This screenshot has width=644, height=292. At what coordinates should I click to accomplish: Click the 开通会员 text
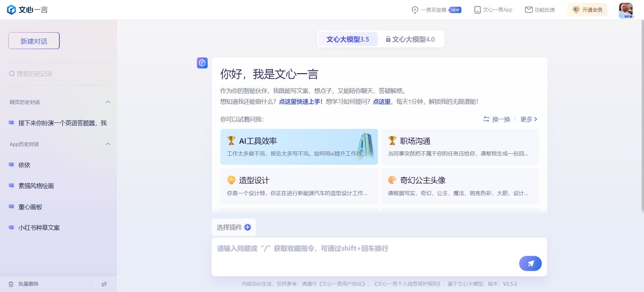point(592,10)
